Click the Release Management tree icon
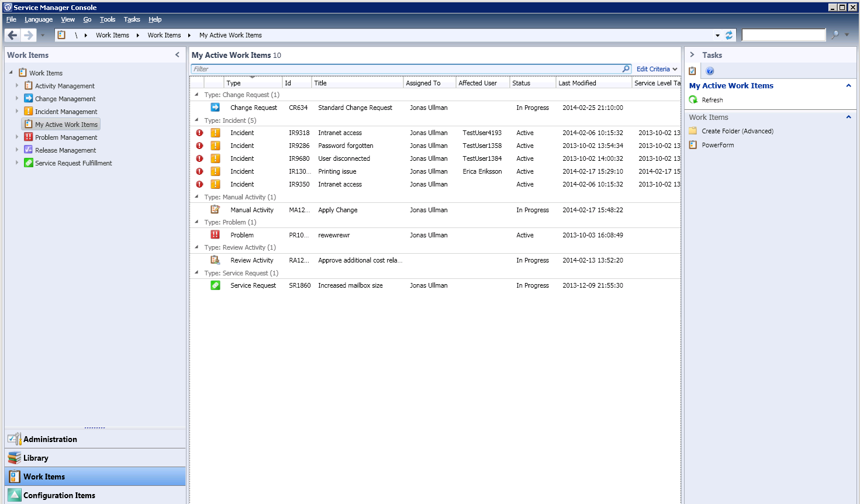This screenshot has width=860, height=504. pos(28,150)
